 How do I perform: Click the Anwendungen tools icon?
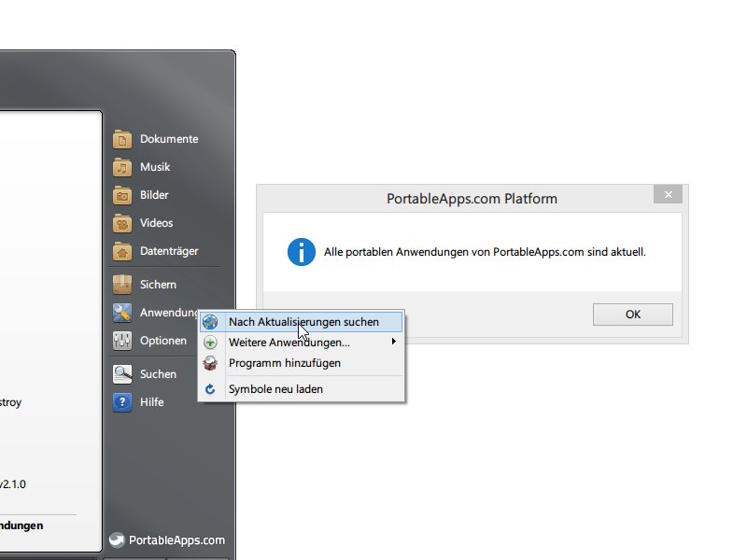click(122, 313)
